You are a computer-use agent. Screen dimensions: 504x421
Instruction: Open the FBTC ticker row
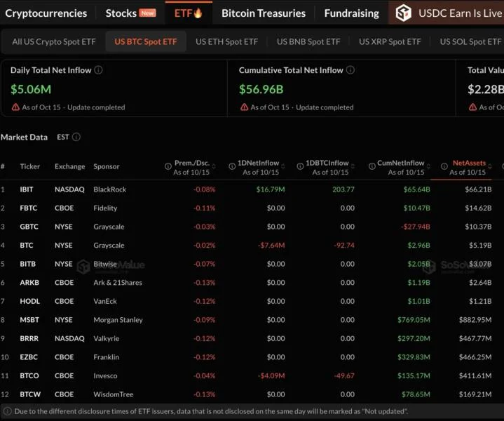click(252, 208)
